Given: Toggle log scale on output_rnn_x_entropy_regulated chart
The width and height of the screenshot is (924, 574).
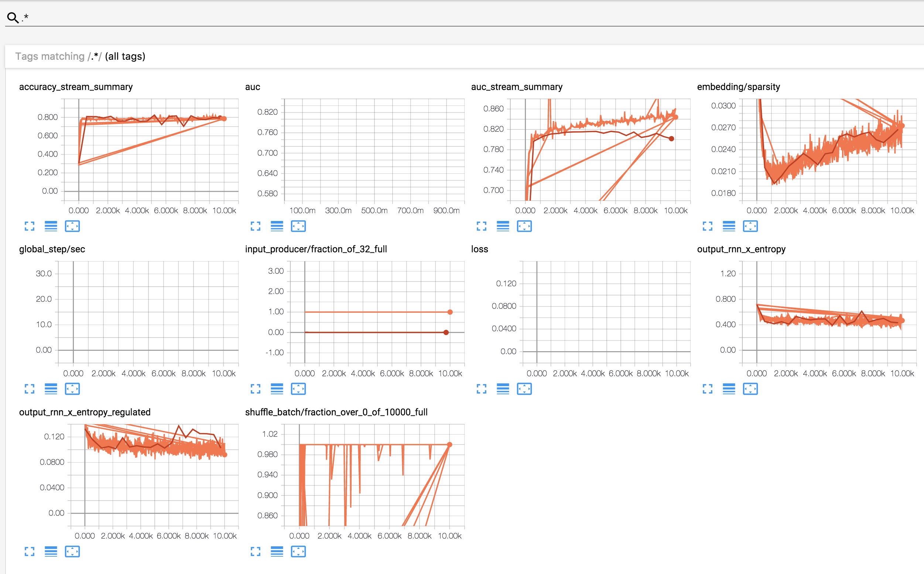Looking at the screenshot, I should [51, 551].
